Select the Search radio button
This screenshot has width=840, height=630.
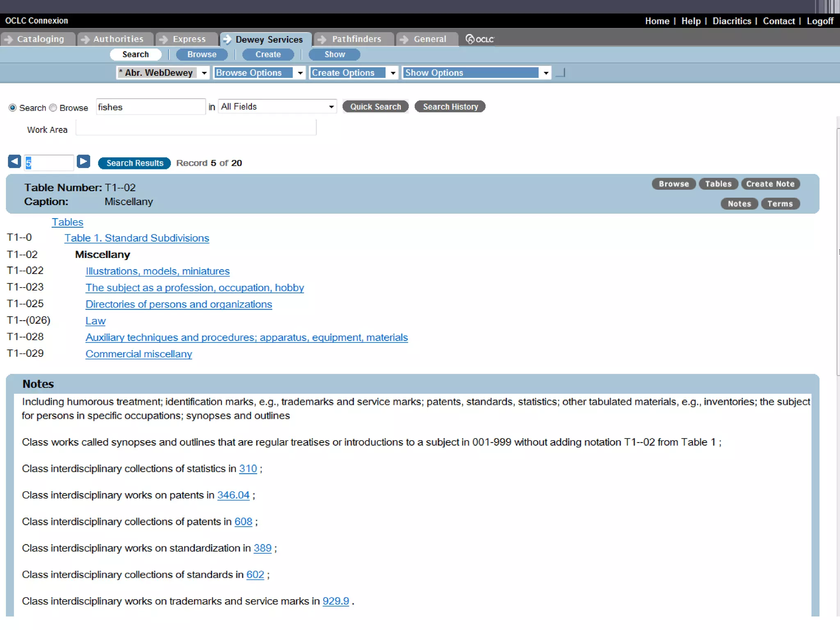(13, 108)
